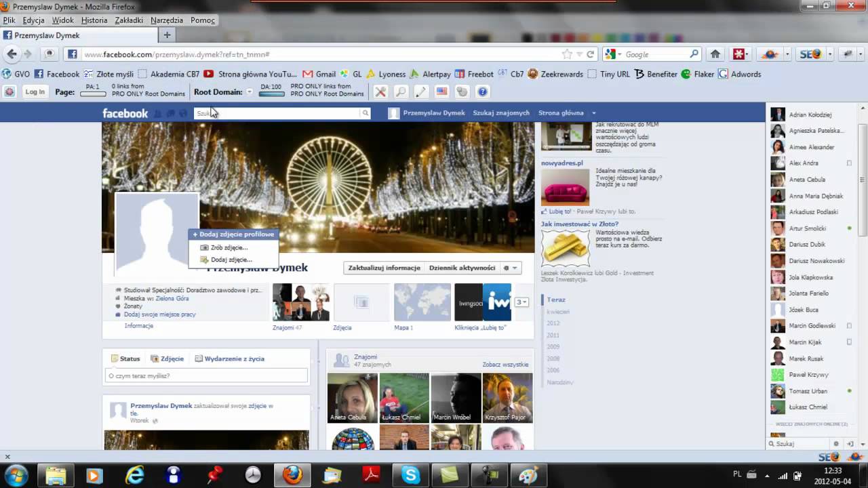Open Gmail bookmark in bookmarks toolbar
The width and height of the screenshot is (868, 488).
[319, 74]
